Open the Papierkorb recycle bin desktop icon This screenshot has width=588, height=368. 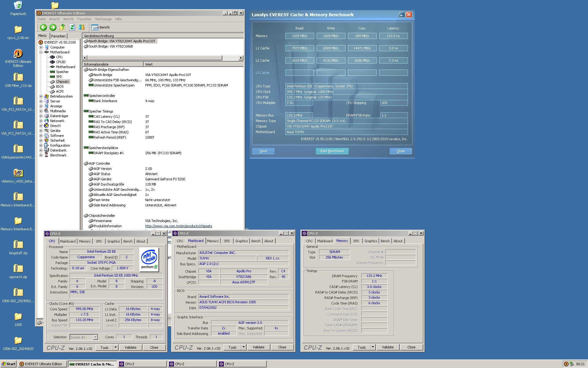click(18, 6)
